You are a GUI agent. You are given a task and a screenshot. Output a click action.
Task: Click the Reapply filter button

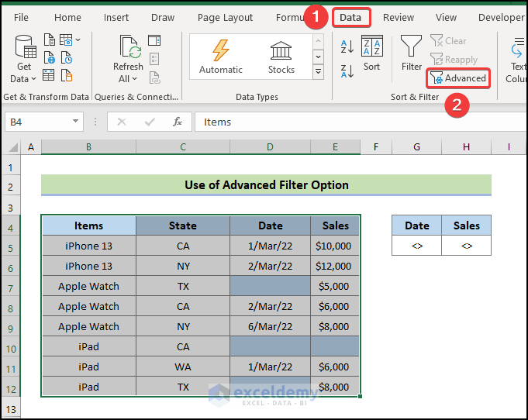pyautogui.click(x=454, y=60)
